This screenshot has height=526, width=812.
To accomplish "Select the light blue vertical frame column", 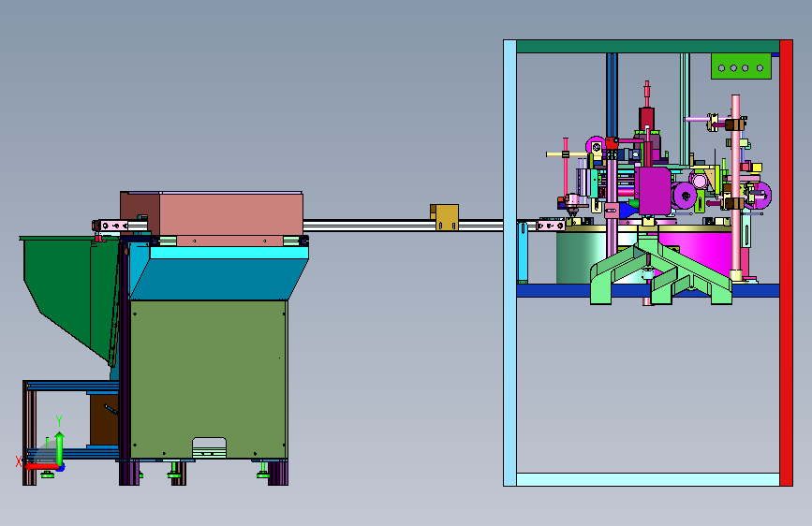I will [510, 263].
